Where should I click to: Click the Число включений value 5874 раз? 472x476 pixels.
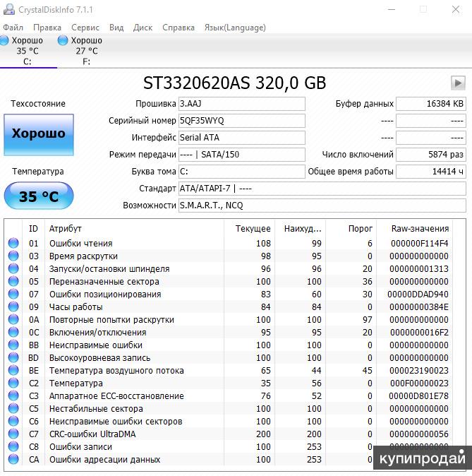(x=431, y=155)
